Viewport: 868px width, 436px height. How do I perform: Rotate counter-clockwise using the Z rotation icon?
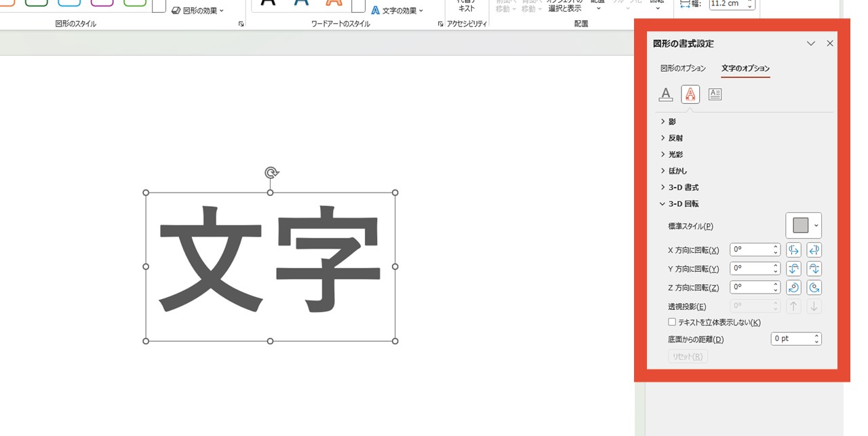tap(814, 288)
